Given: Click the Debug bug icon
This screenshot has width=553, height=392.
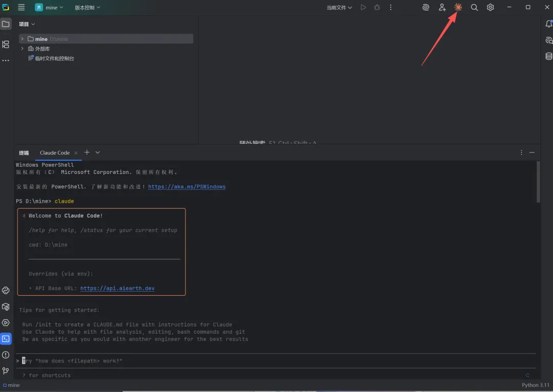Looking at the screenshot, I should coord(377,7).
